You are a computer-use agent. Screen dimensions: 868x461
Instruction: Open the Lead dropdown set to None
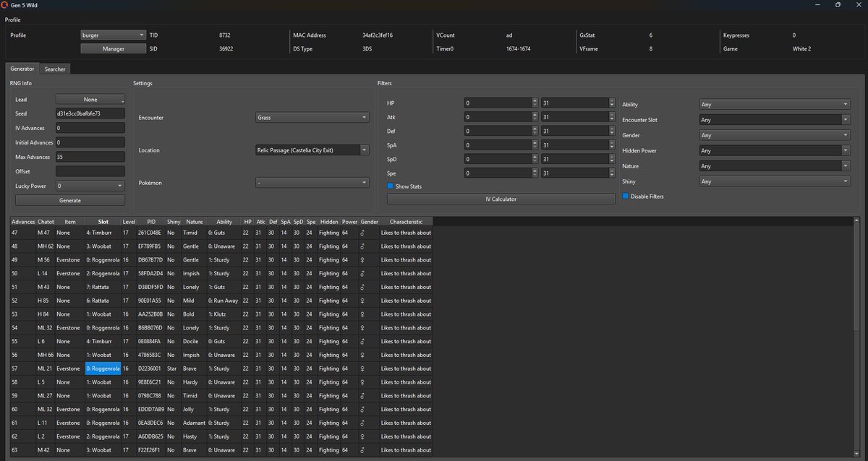click(x=90, y=99)
